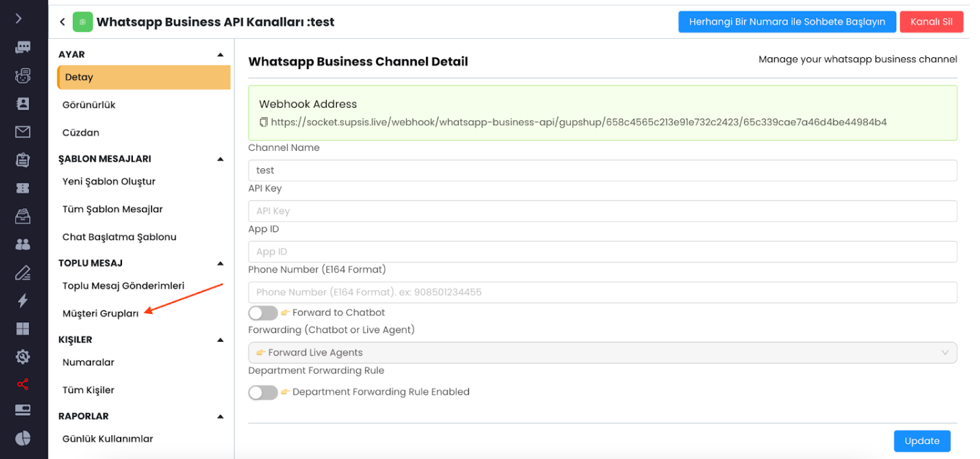Viewport: 980px width, 459px height.
Task: Click the webhook URL link
Action: 579,122
